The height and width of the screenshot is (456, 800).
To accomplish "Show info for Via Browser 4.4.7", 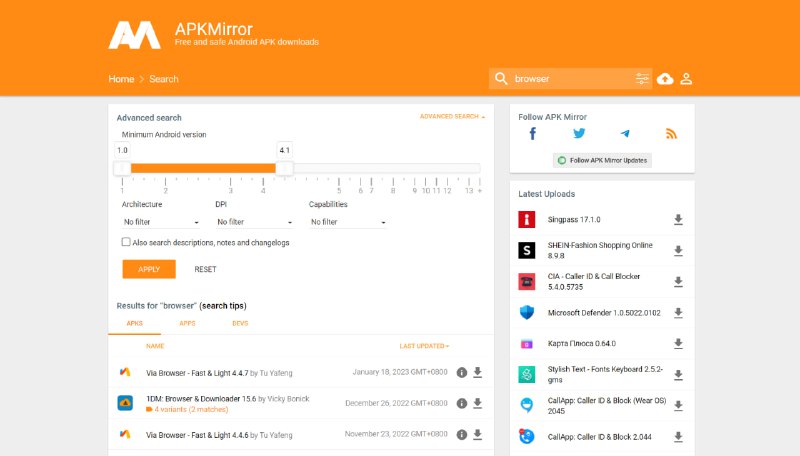I will click(462, 372).
